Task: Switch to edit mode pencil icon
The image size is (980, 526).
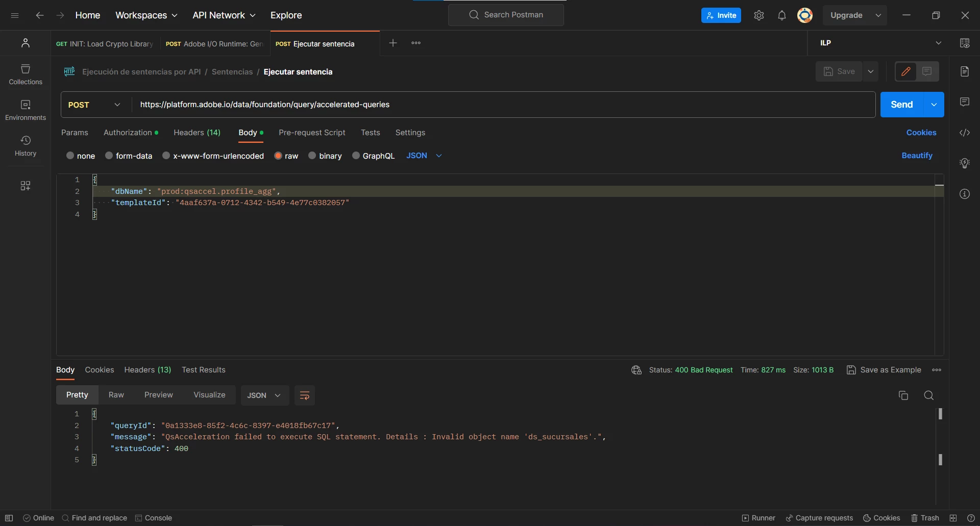Action: [x=906, y=71]
